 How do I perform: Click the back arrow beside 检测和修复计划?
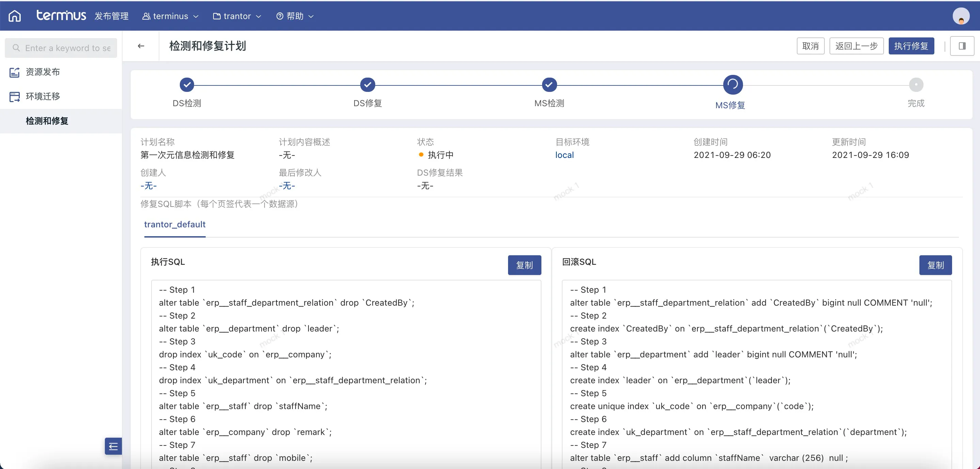tap(141, 46)
